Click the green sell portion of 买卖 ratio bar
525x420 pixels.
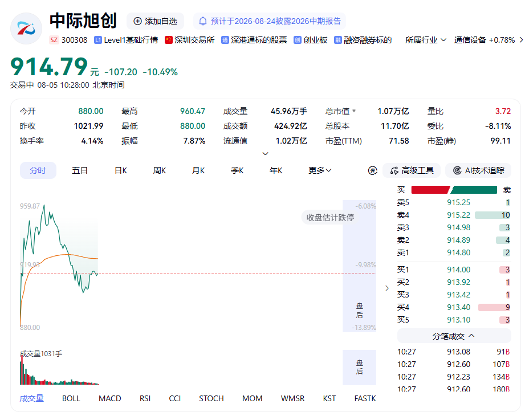[474, 190]
